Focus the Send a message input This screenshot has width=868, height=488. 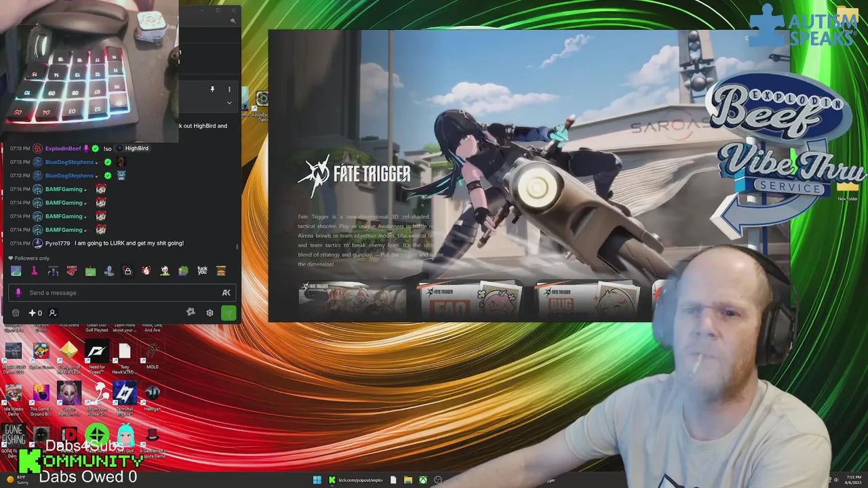coord(122,293)
